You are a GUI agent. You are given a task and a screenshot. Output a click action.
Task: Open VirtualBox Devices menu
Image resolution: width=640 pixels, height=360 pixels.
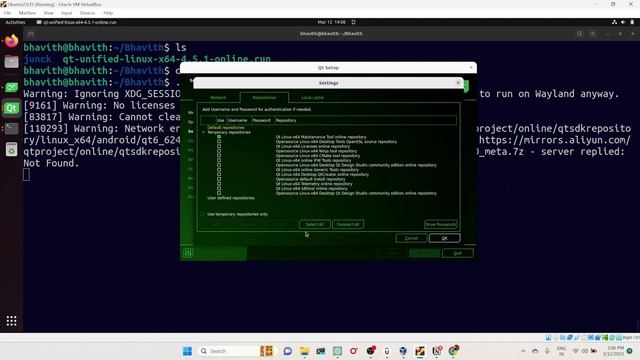click(x=87, y=13)
